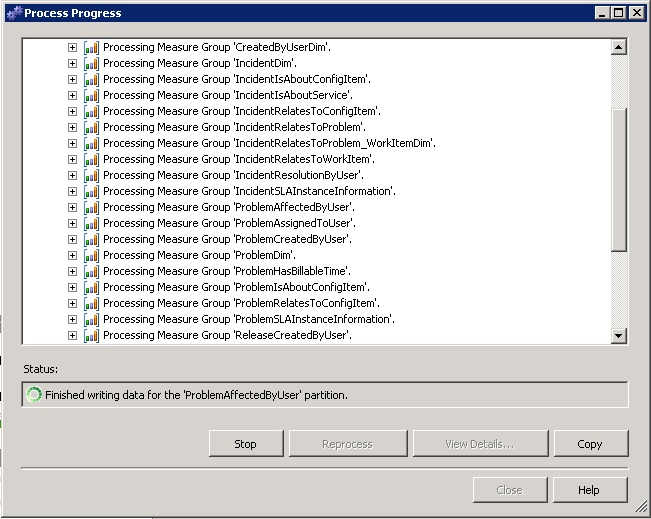Click the icon for 'ProblemHasBillableTime' measure group

point(92,271)
